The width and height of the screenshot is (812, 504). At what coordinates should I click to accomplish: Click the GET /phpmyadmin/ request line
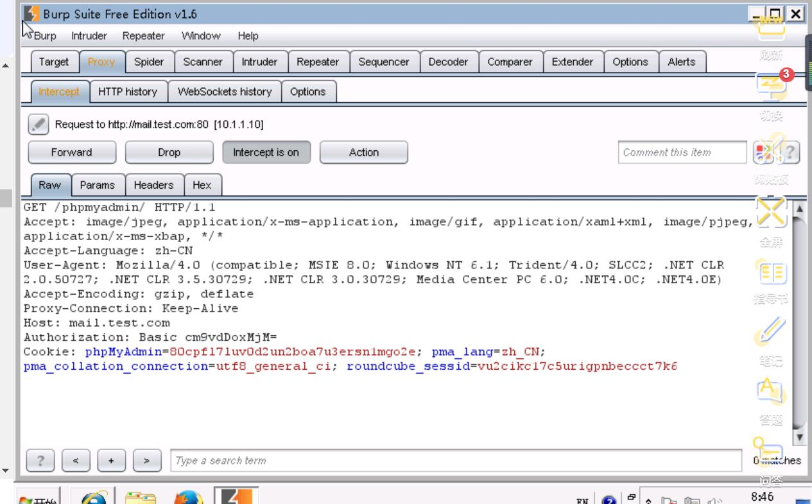pyautogui.click(x=119, y=207)
